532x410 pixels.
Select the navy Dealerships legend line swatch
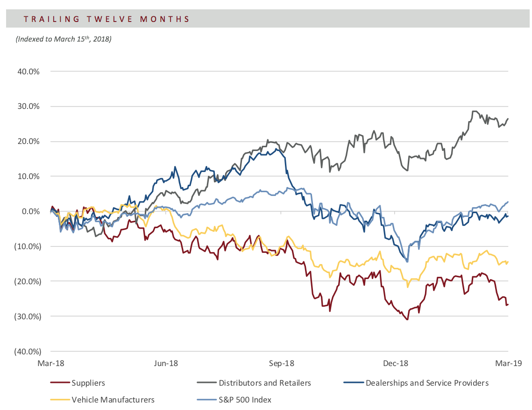[354, 383]
